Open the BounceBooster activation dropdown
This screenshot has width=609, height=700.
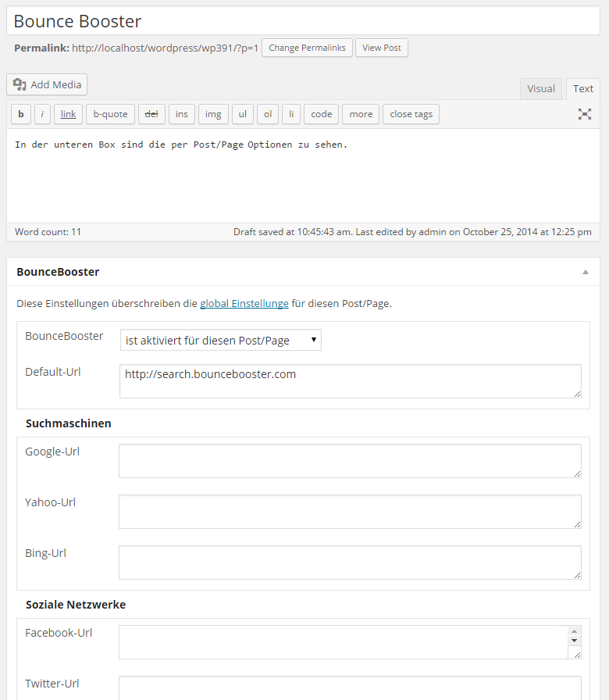point(221,340)
